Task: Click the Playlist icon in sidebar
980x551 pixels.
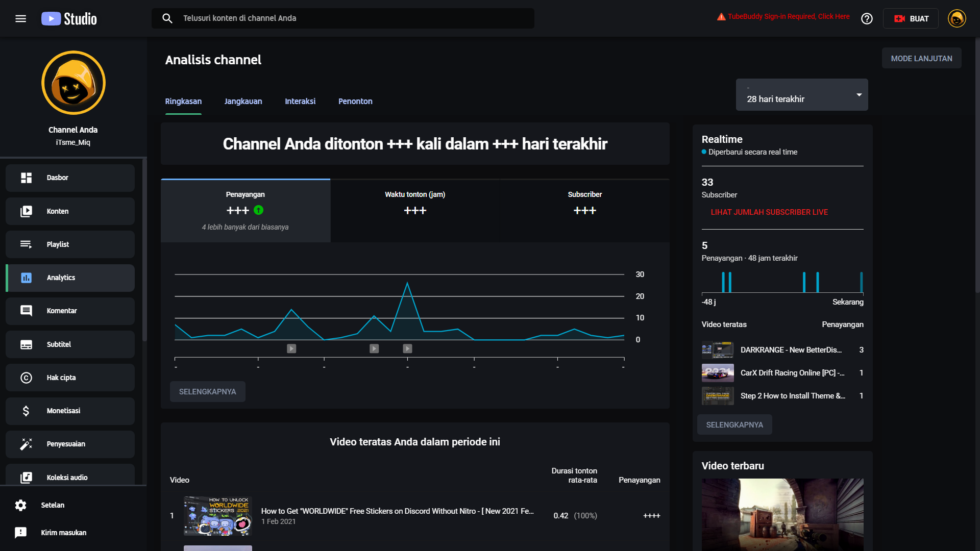Action: pyautogui.click(x=26, y=244)
